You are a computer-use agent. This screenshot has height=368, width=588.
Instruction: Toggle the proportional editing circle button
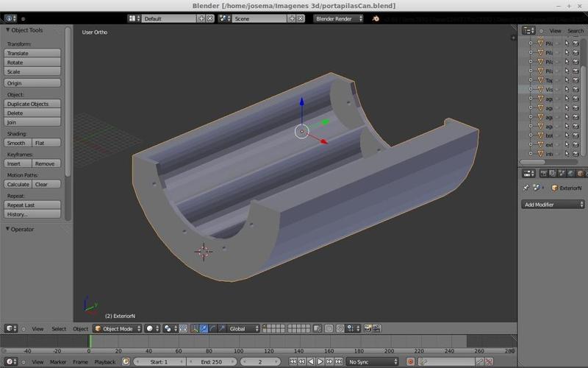tap(329, 328)
